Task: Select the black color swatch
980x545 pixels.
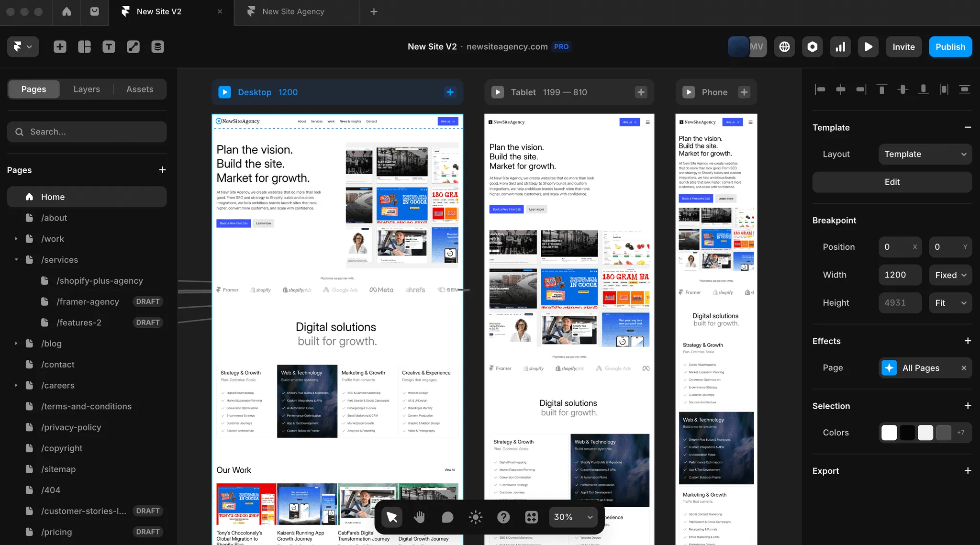Action: [907, 433]
